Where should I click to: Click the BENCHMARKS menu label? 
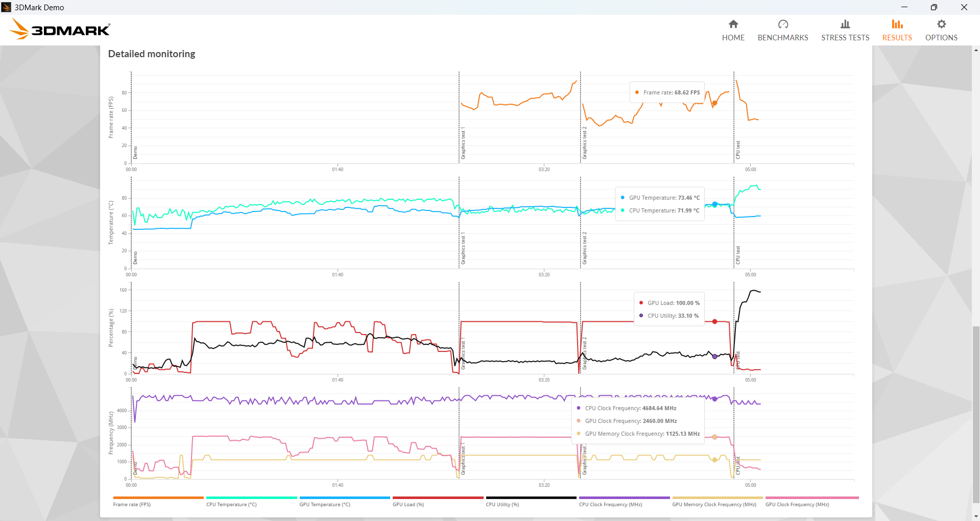click(x=783, y=38)
